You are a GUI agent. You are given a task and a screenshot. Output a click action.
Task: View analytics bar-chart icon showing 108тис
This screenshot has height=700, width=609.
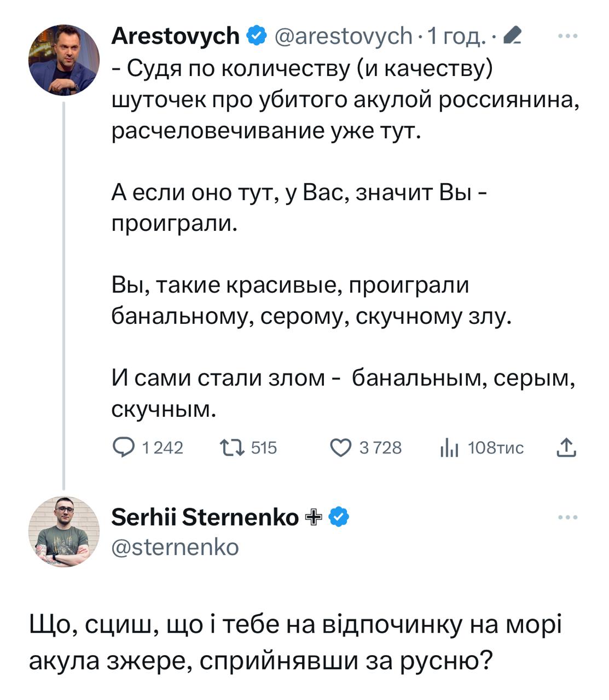pos(449,448)
